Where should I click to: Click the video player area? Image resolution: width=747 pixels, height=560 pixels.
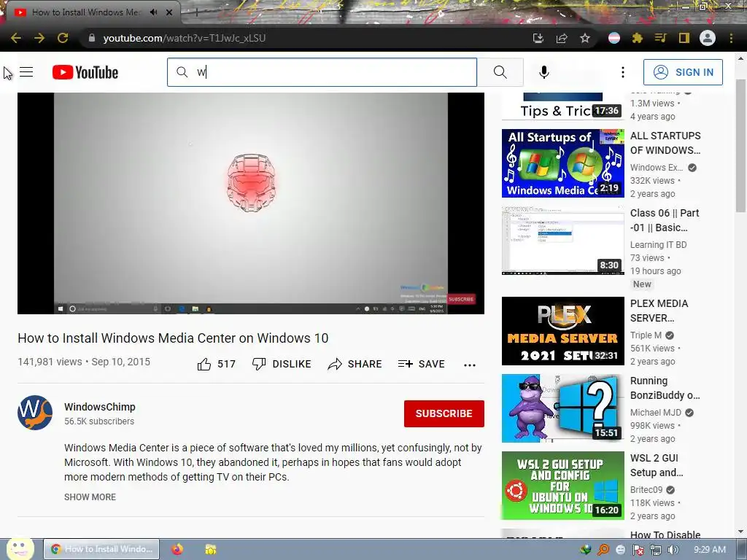(x=251, y=203)
